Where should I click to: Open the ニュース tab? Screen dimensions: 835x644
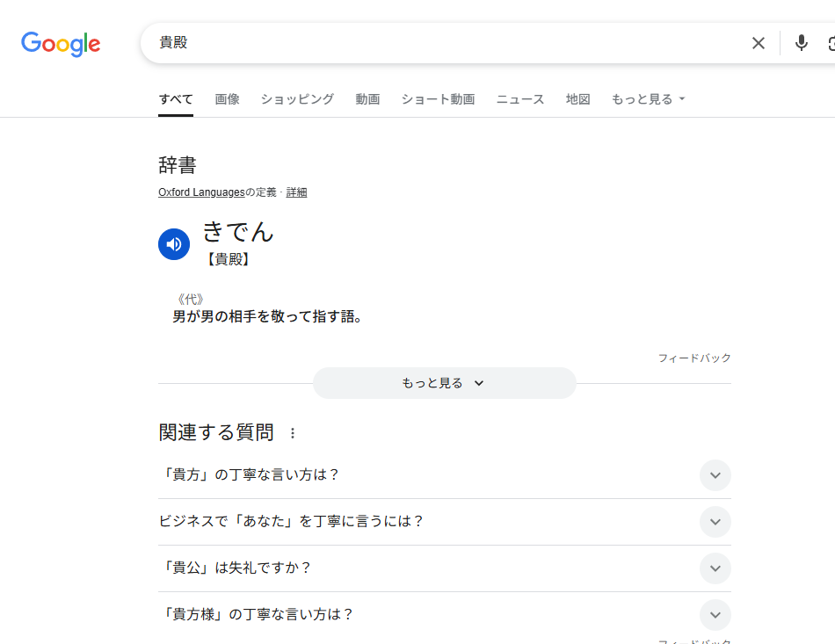pos(520,99)
